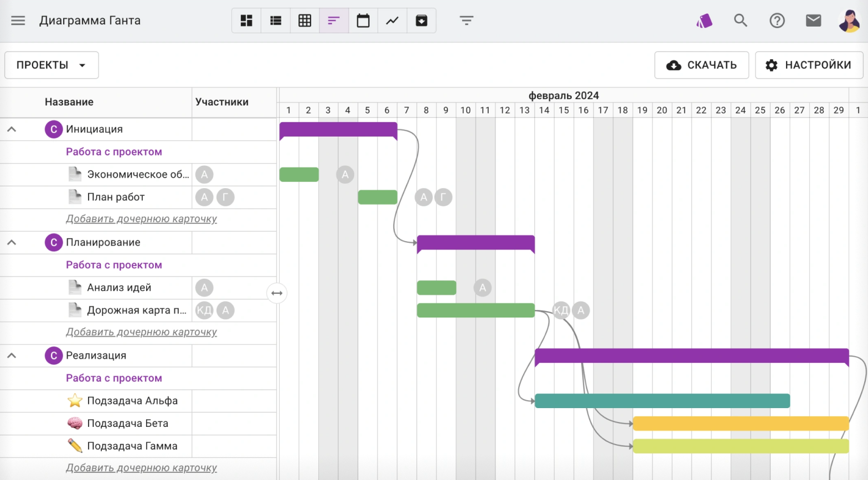Image resolution: width=868 pixels, height=480 pixels.
Task: Select the План работ task name
Action: (116, 197)
